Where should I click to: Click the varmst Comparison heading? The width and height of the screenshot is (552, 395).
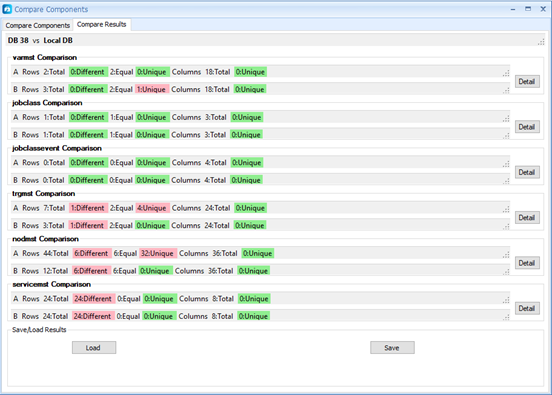click(45, 57)
